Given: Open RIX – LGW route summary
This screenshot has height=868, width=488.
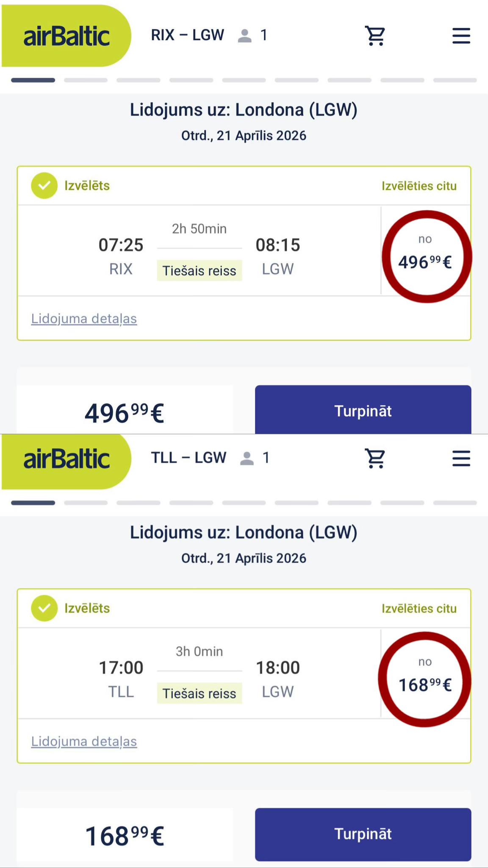Looking at the screenshot, I should (187, 35).
